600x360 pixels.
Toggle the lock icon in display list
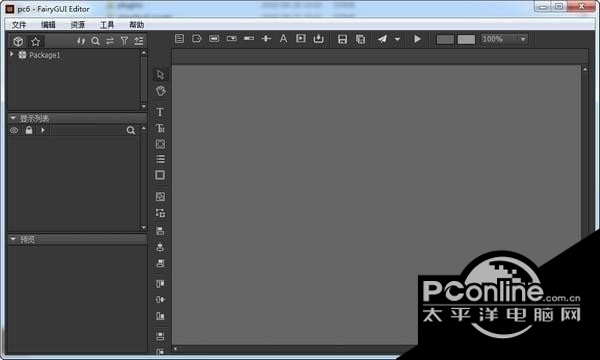pos(29,130)
